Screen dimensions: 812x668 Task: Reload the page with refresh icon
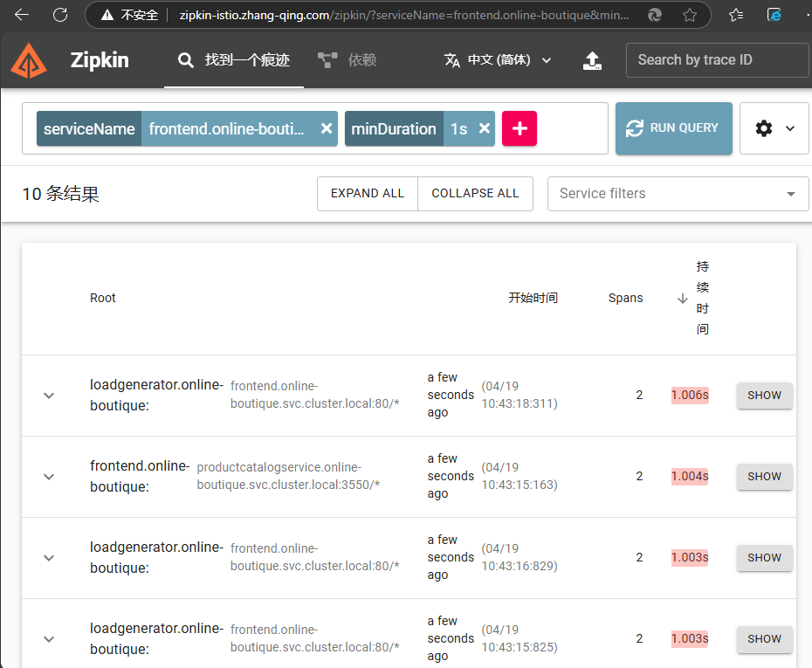(x=60, y=15)
